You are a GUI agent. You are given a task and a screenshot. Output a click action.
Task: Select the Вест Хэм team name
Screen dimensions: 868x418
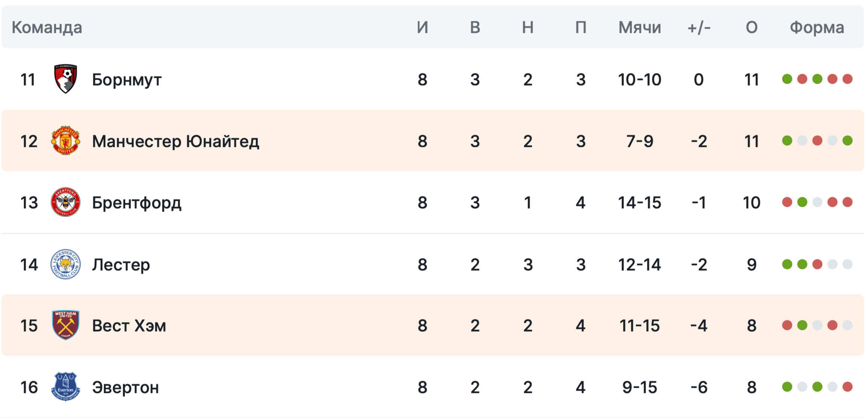[x=129, y=326]
